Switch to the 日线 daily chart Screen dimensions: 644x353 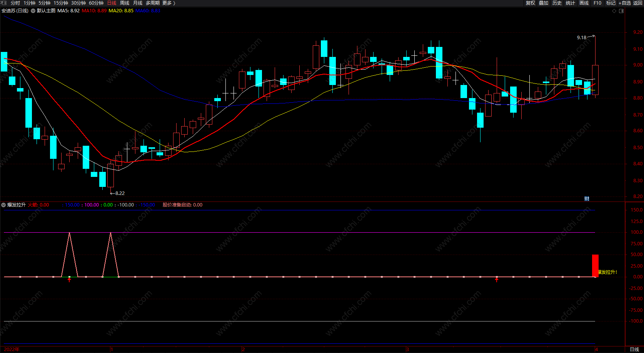[112, 3]
